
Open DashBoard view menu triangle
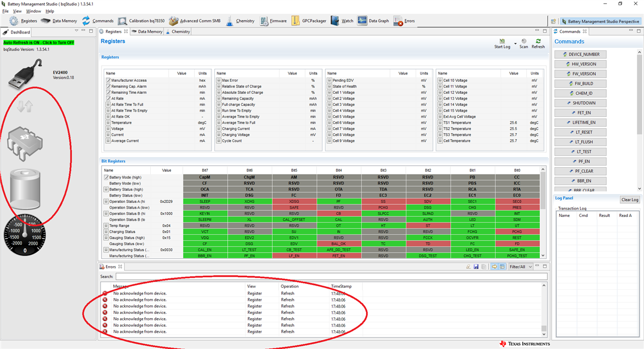pos(77,31)
